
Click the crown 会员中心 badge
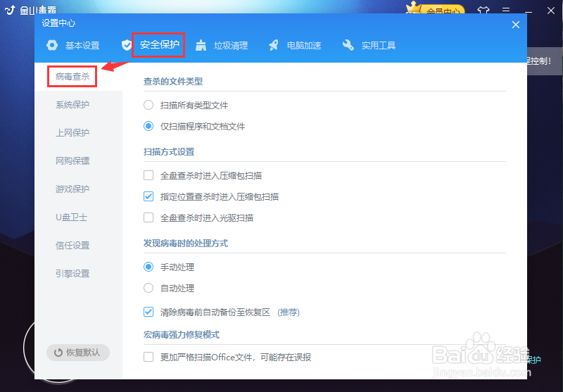(435, 8)
